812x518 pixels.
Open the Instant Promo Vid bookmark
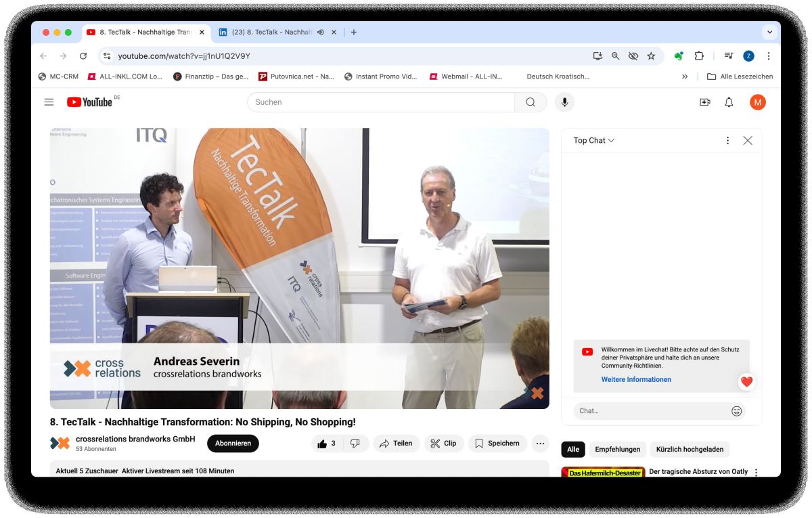click(381, 77)
